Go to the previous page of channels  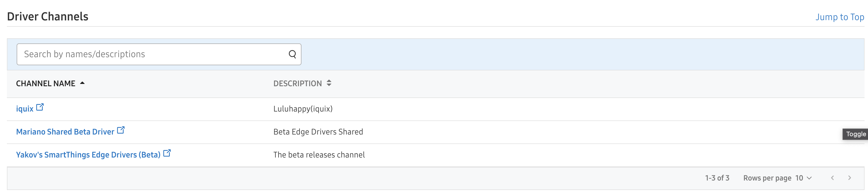[x=832, y=178]
